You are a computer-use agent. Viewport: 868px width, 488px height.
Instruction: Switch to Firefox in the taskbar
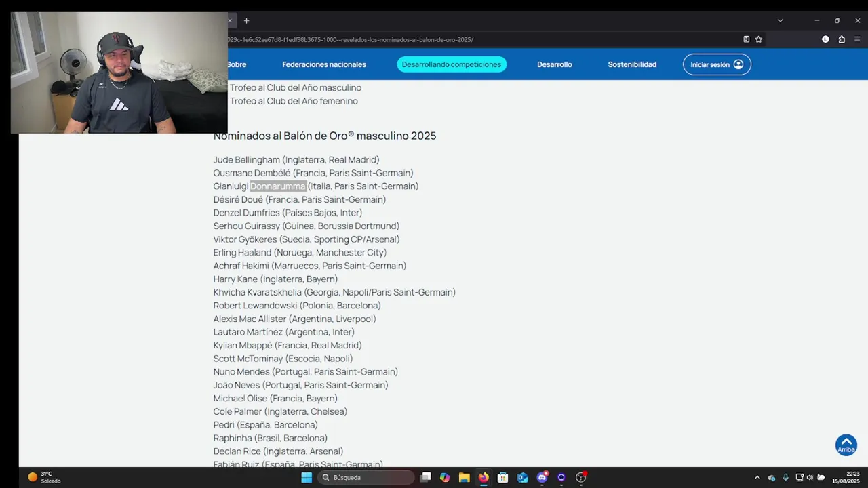pyautogui.click(x=484, y=477)
